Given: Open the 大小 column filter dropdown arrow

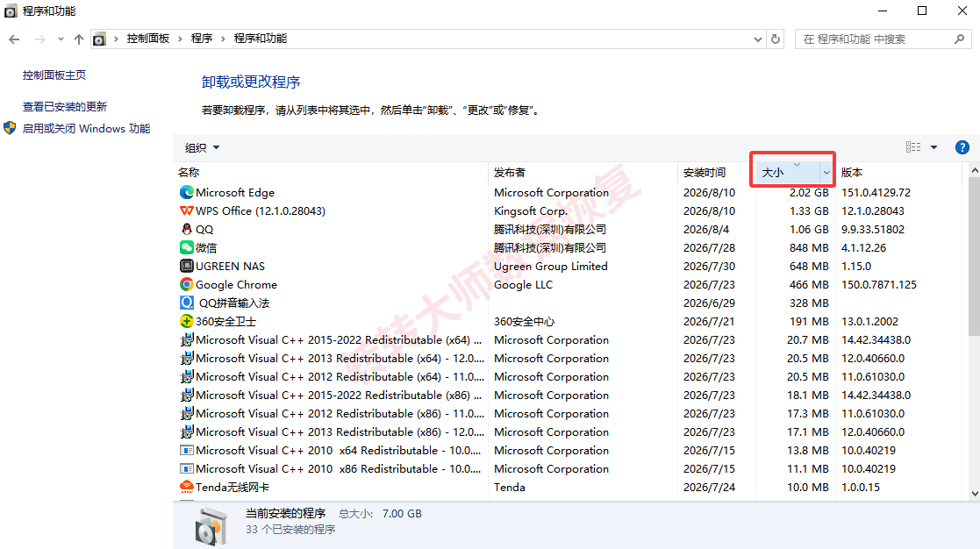Looking at the screenshot, I should [826, 173].
